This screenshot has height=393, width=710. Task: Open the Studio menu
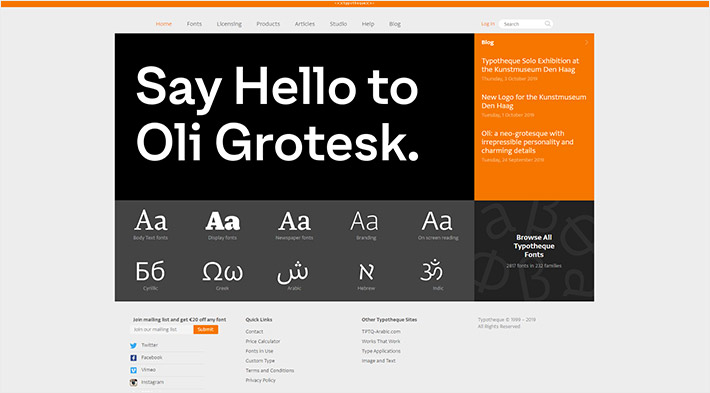tap(338, 24)
